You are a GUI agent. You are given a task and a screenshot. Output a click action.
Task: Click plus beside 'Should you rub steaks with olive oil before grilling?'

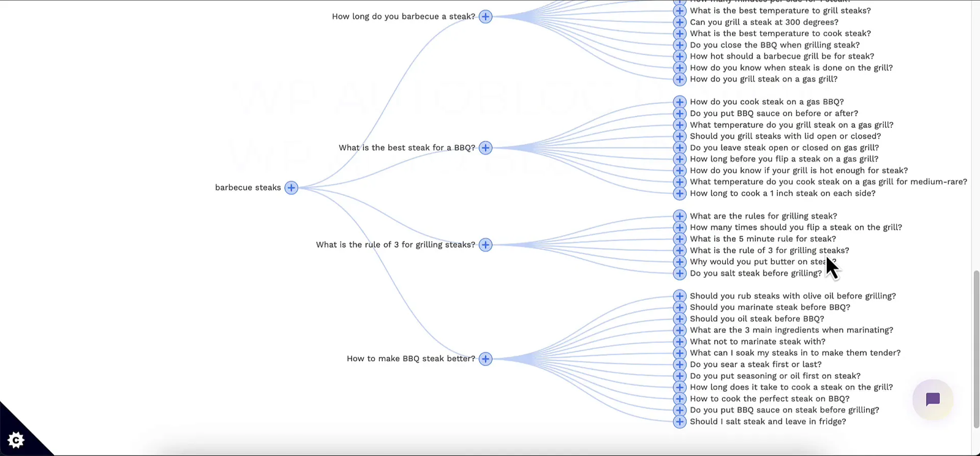coord(679,296)
